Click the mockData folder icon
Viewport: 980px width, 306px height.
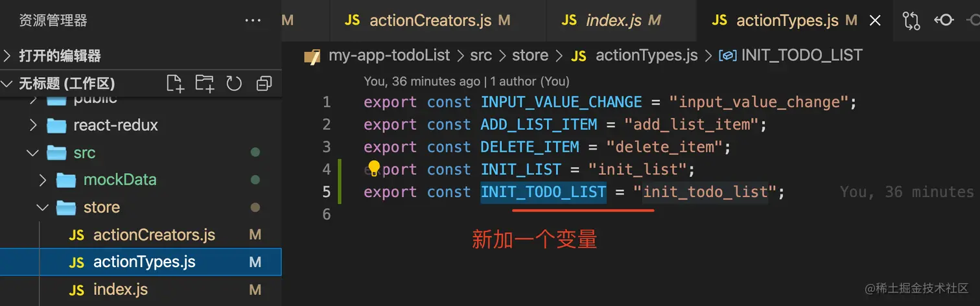(66, 180)
